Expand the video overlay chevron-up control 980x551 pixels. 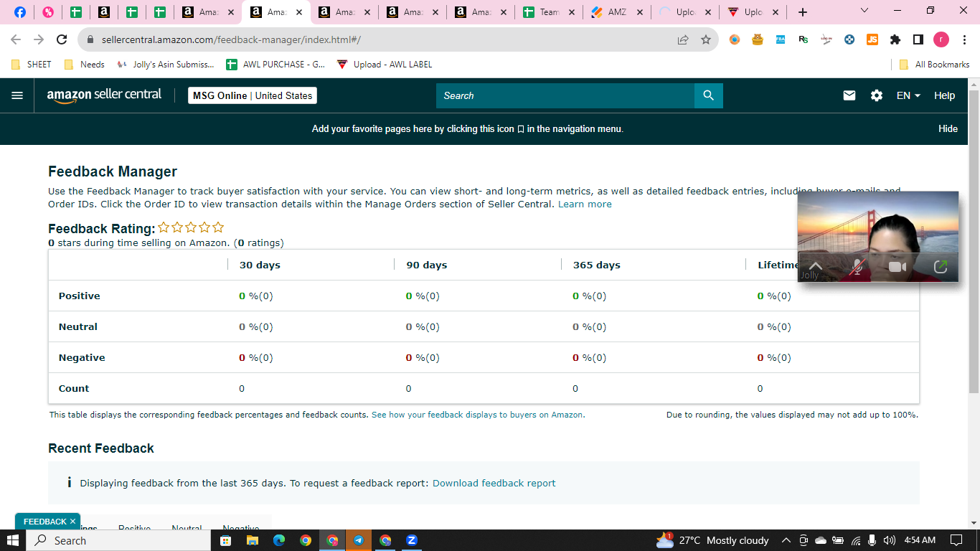[x=816, y=266]
